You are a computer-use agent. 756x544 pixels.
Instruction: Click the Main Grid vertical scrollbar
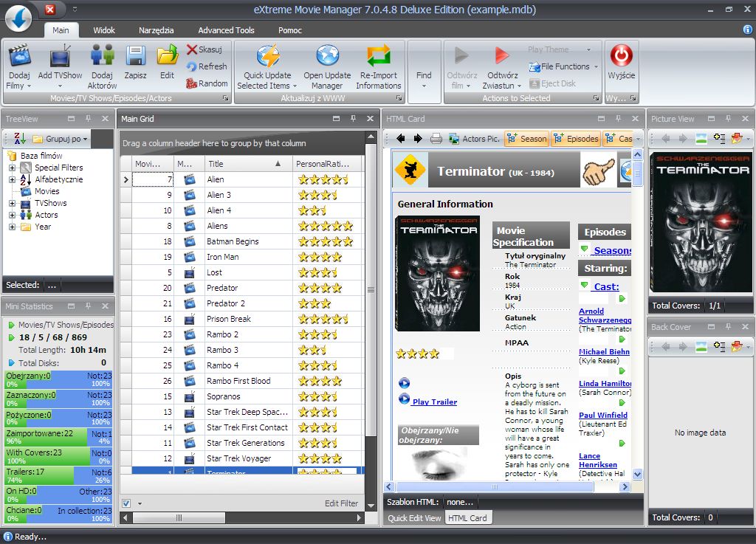tap(371, 289)
